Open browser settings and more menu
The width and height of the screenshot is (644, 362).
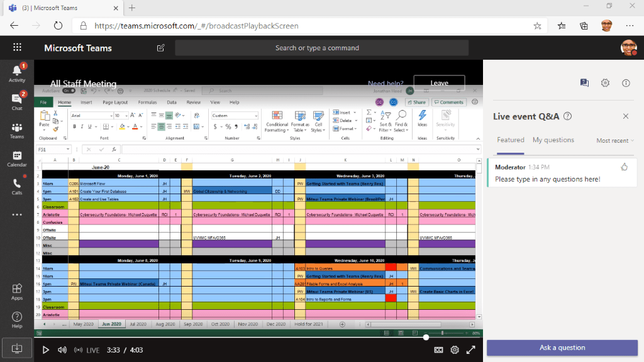click(630, 26)
